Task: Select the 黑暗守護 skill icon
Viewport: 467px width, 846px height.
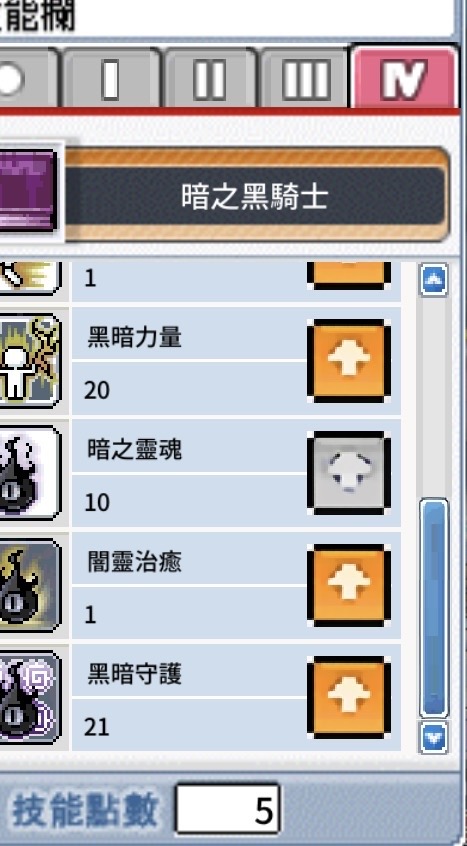Action: point(30,697)
